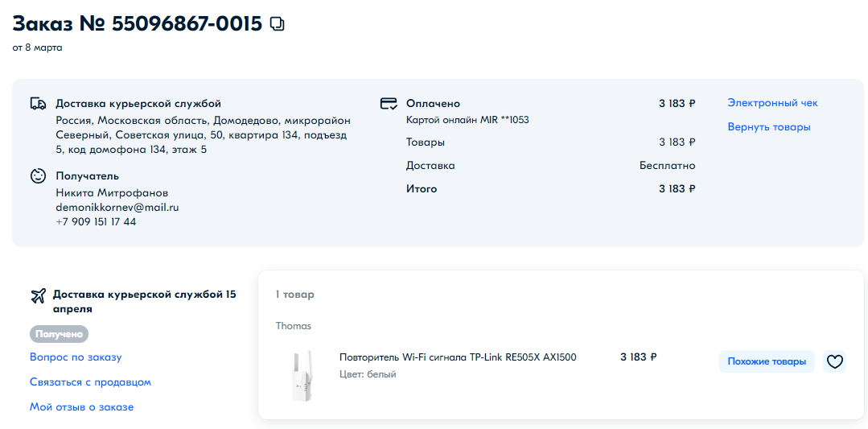Click the 'Получено' status badge
868x429 pixels.
(x=59, y=334)
